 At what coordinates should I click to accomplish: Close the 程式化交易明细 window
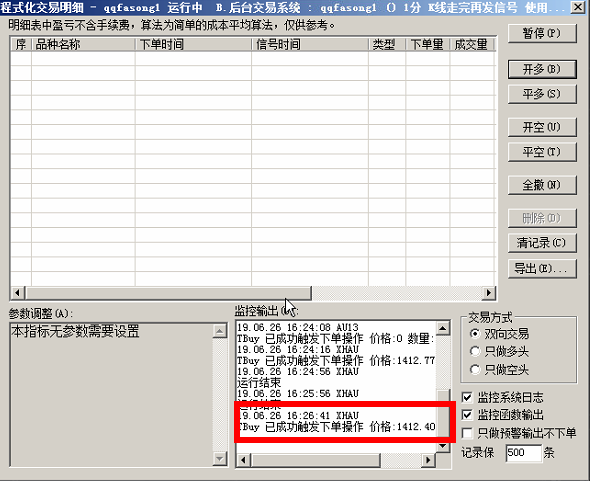578,7
